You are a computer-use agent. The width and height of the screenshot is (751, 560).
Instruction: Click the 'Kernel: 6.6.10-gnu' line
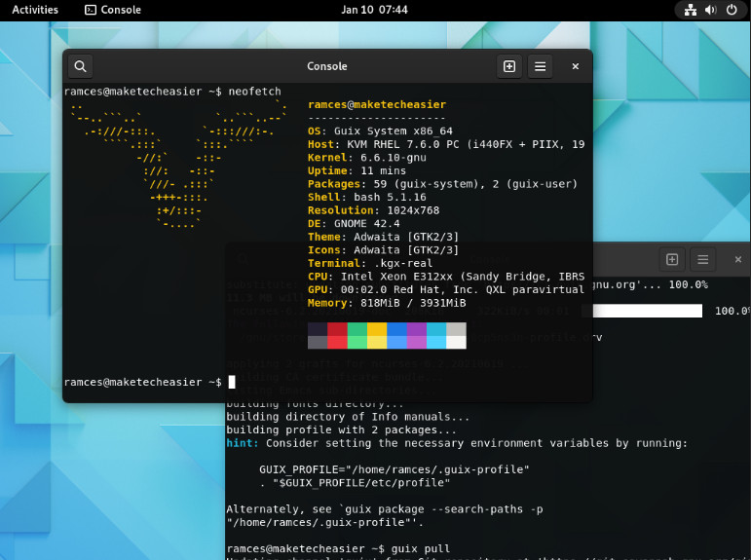367,157
